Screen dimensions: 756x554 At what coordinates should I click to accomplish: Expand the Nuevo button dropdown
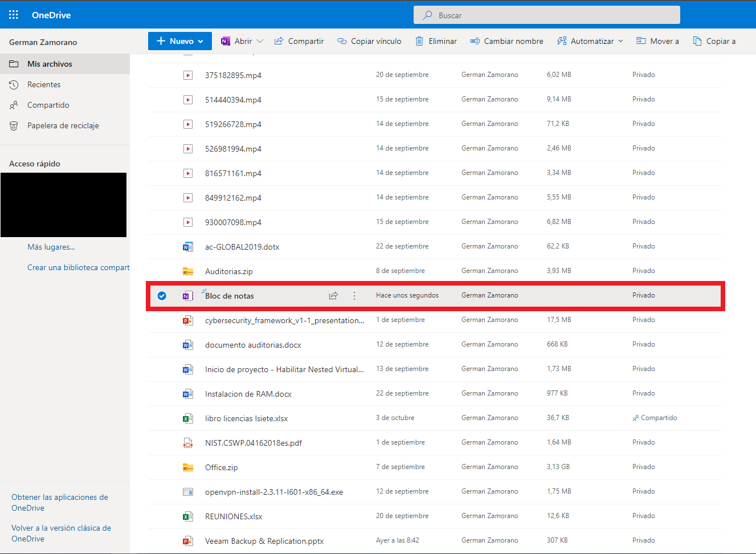point(201,41)
